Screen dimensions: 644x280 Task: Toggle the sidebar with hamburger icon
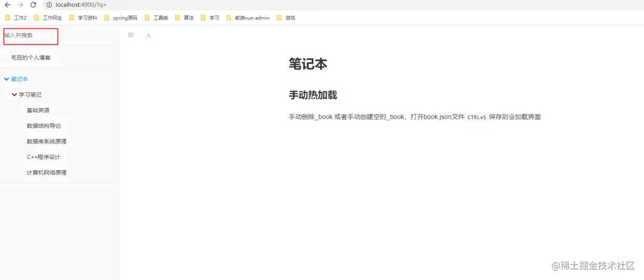(131, 35)
